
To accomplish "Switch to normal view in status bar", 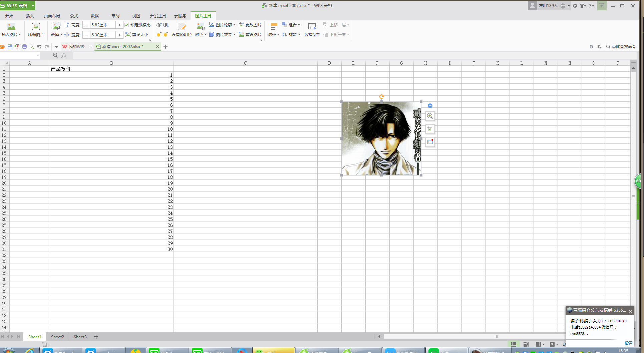I will pos(514,344).
